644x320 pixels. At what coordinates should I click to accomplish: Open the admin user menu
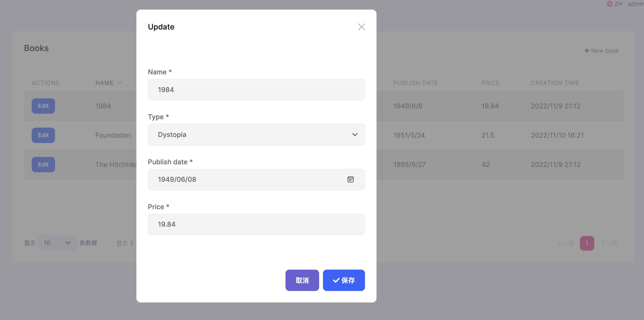[635, 4]
